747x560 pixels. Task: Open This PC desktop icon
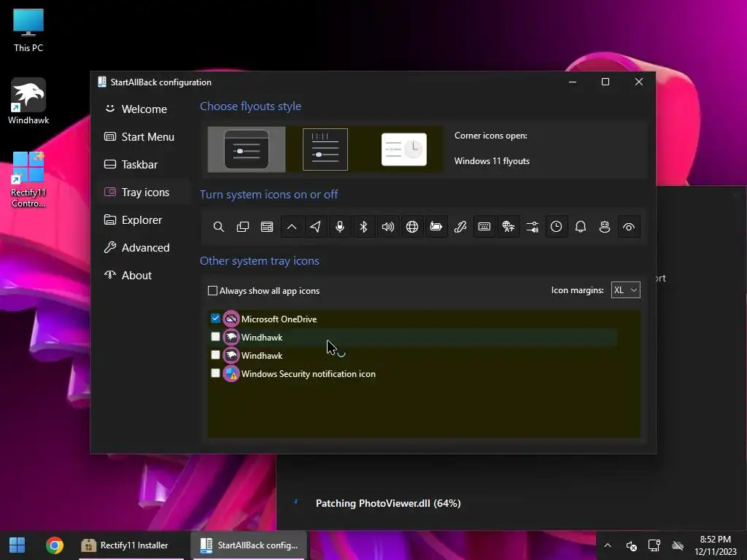[x=28, y=30]
